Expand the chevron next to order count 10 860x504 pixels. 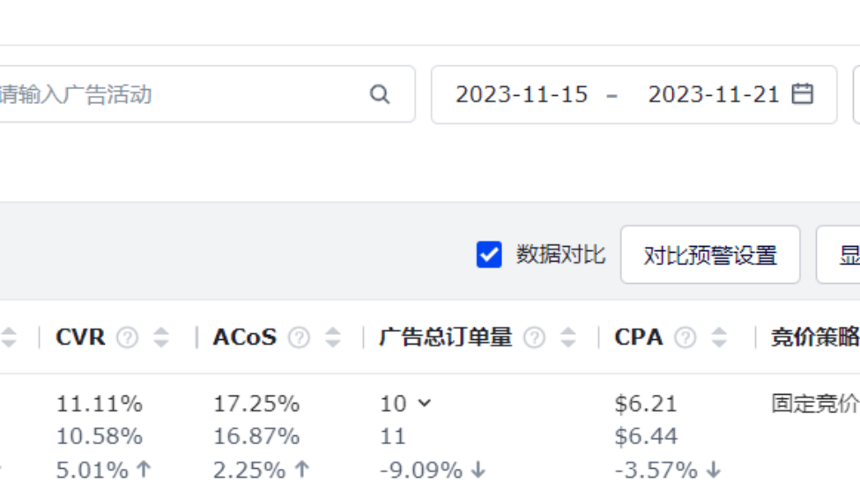[x=424, y=404]
